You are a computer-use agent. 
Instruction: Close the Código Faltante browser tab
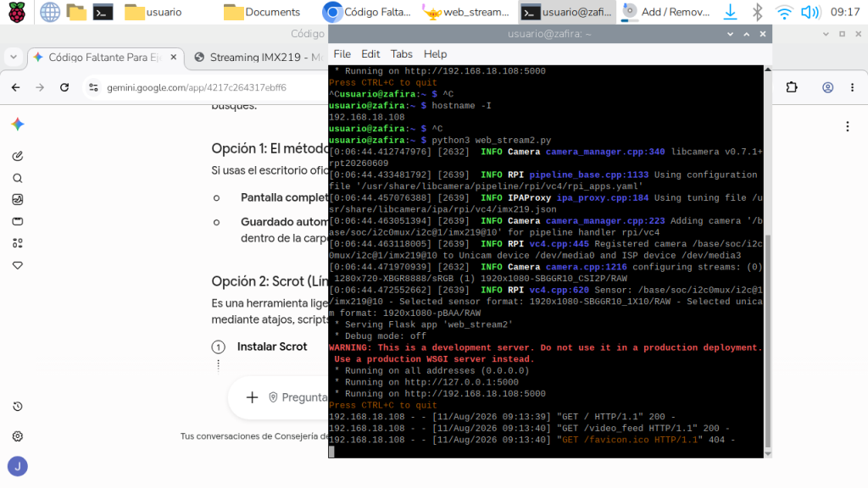pyautogui.click(x=173, y=57)
